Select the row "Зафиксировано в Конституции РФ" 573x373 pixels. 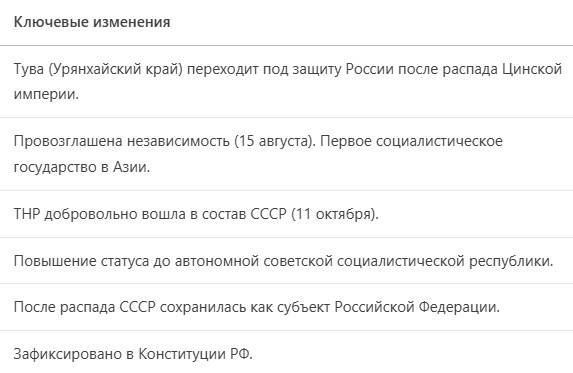tap(286, 352)
